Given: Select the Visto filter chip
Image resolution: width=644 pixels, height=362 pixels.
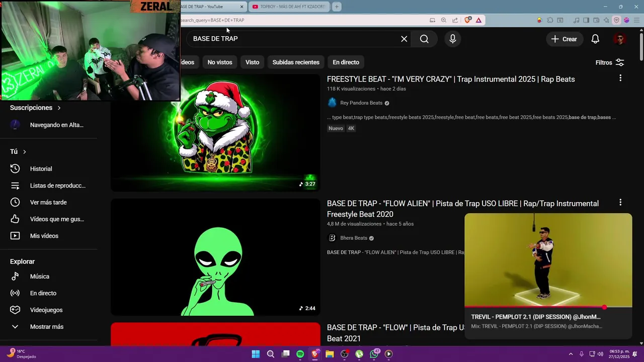Looking at the screenshot, I should pos(252,62).
